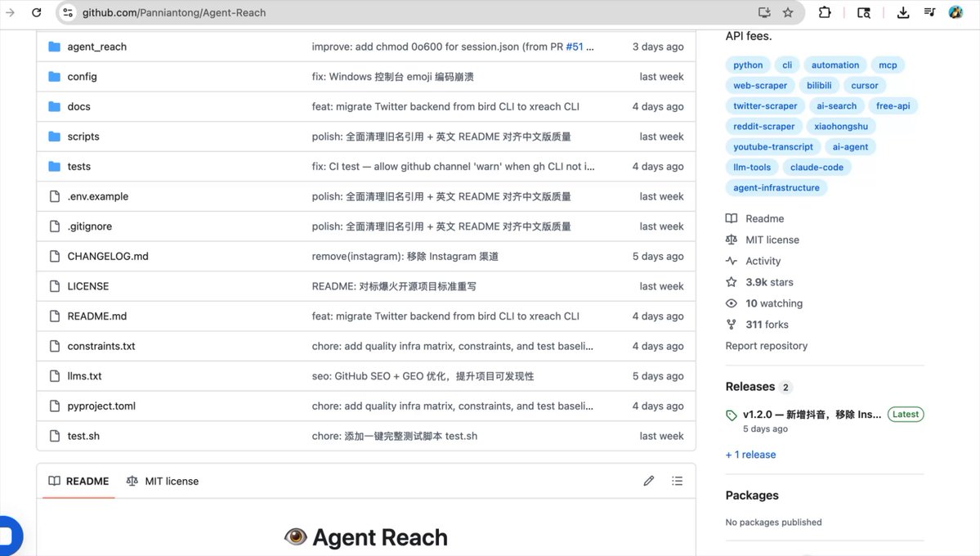
Task: Click the pencil edit icon on README
Action: 649,481
